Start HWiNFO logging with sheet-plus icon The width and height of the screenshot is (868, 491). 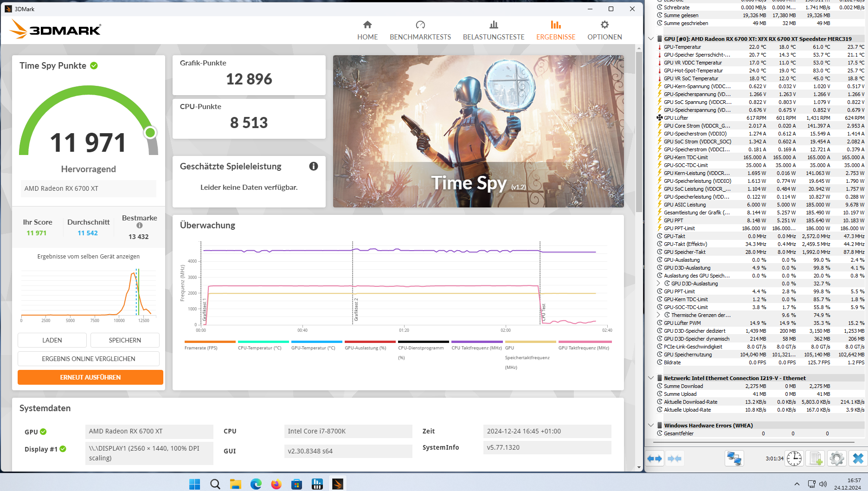[x=816, y=459]
